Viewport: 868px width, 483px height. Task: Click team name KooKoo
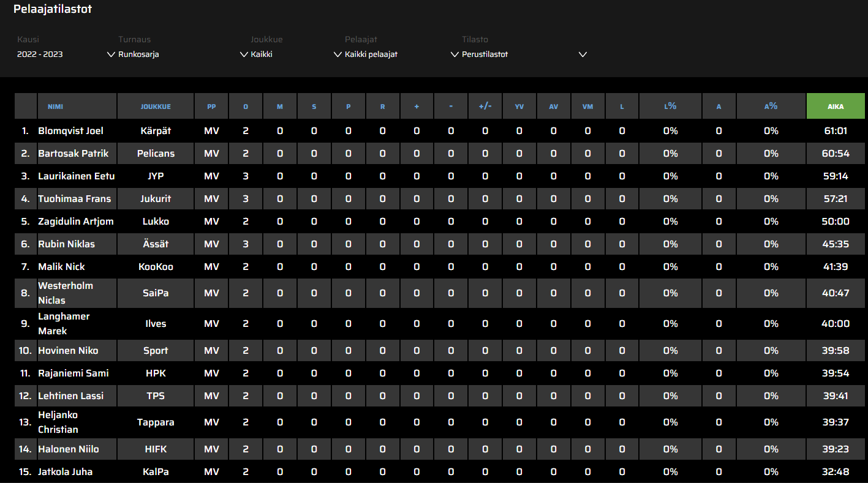[x=156, y=267]
